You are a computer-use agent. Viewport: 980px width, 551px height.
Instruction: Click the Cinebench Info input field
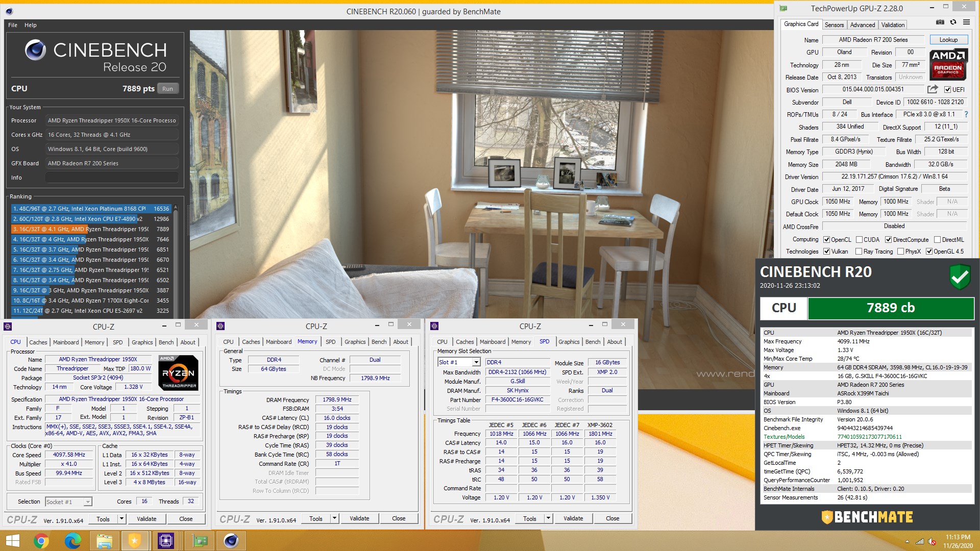coord(112,178)
